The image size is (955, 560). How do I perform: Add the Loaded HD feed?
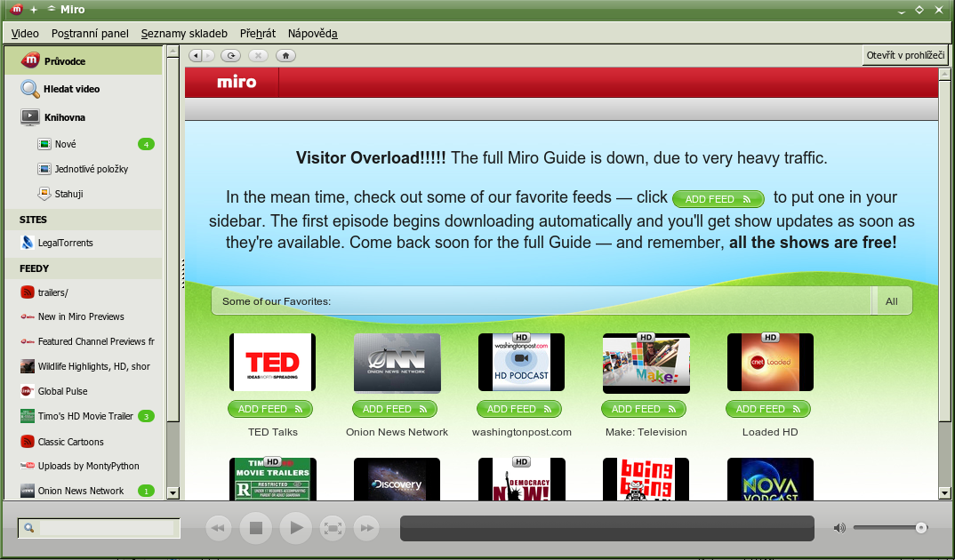tap(768, 409)
